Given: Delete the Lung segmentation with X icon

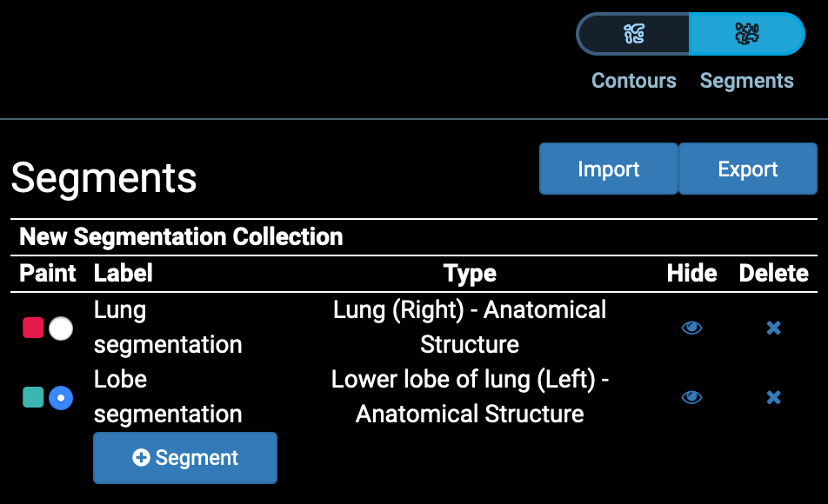Looking at the screenshot, I should 773,328.
